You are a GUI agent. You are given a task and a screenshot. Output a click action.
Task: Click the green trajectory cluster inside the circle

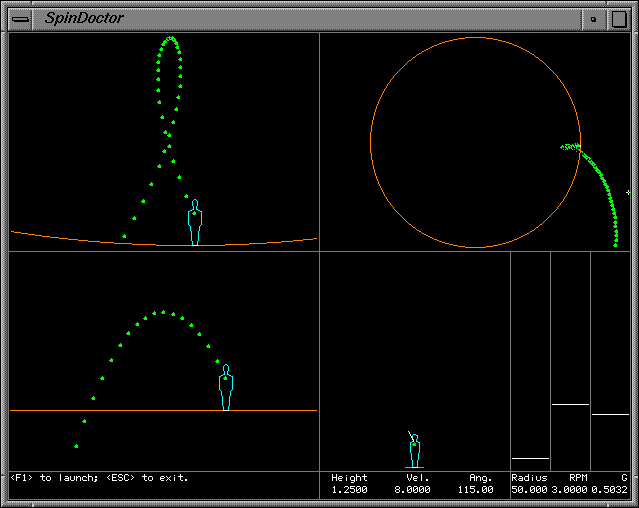pos(571,147)
